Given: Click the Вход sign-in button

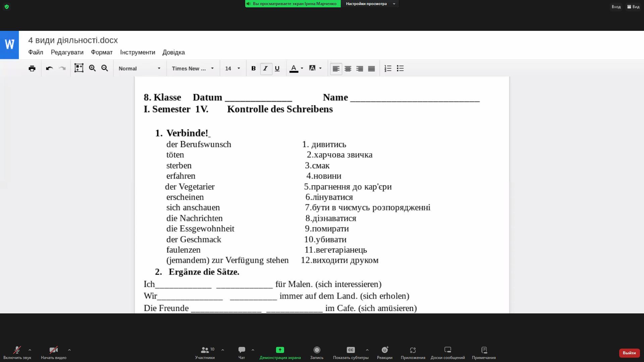Looking at the screenshot, I should (x=616, y=7).
